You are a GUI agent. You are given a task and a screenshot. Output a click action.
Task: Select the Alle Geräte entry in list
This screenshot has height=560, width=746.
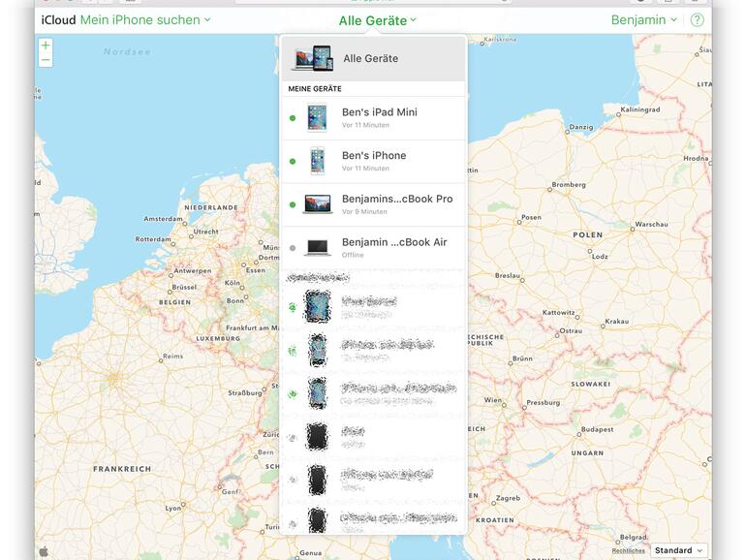[373, 58]
